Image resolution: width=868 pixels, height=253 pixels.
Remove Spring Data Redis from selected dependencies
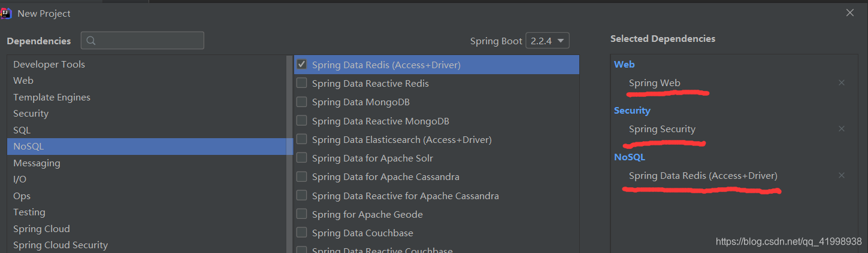tap(842, 175)
